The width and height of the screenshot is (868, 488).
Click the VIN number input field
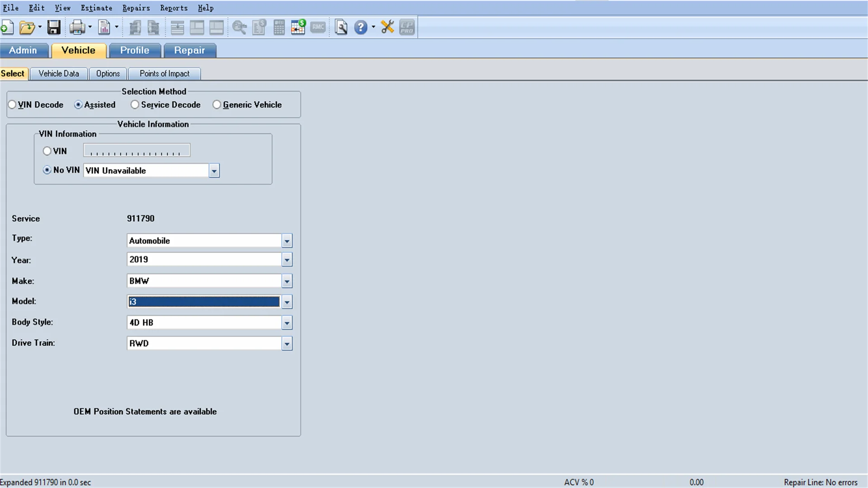point(137,151)
